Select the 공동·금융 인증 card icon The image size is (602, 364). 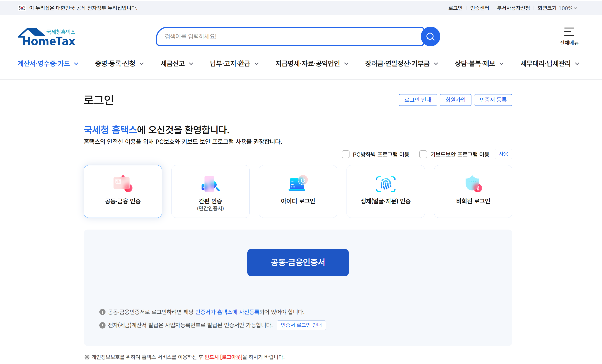(x=123, y=184)
